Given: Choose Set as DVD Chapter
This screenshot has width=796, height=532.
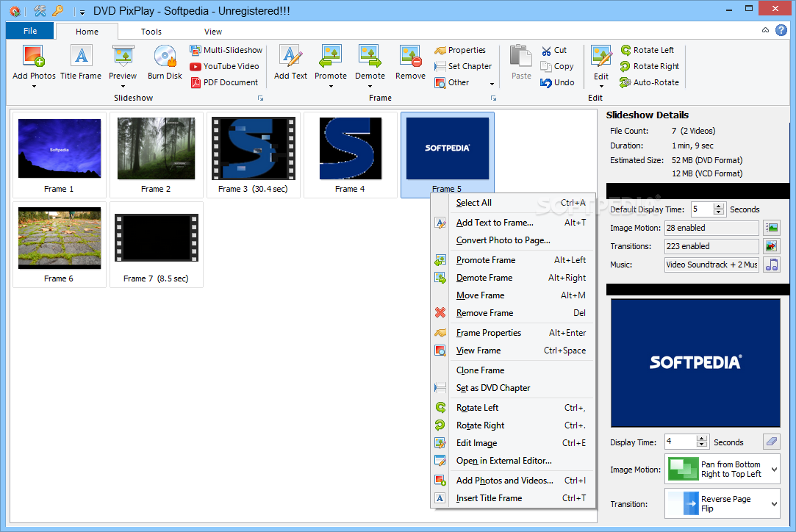Looking at the screenshot, I should pyautogui.click(x=513, y=388).
